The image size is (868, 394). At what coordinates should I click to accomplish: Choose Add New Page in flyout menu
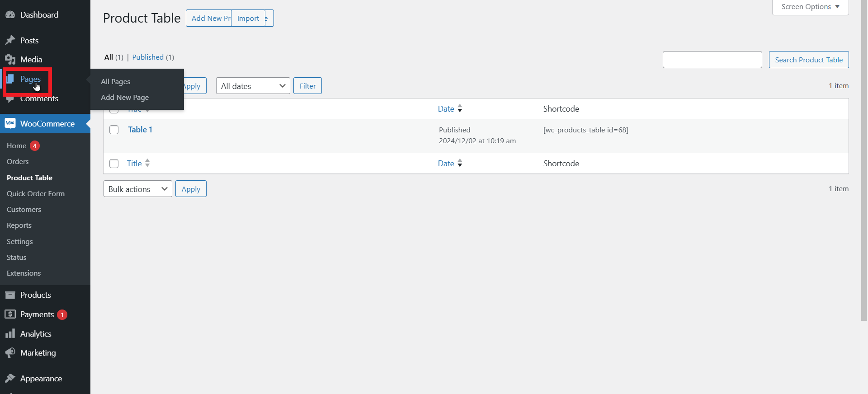(125, 98)
